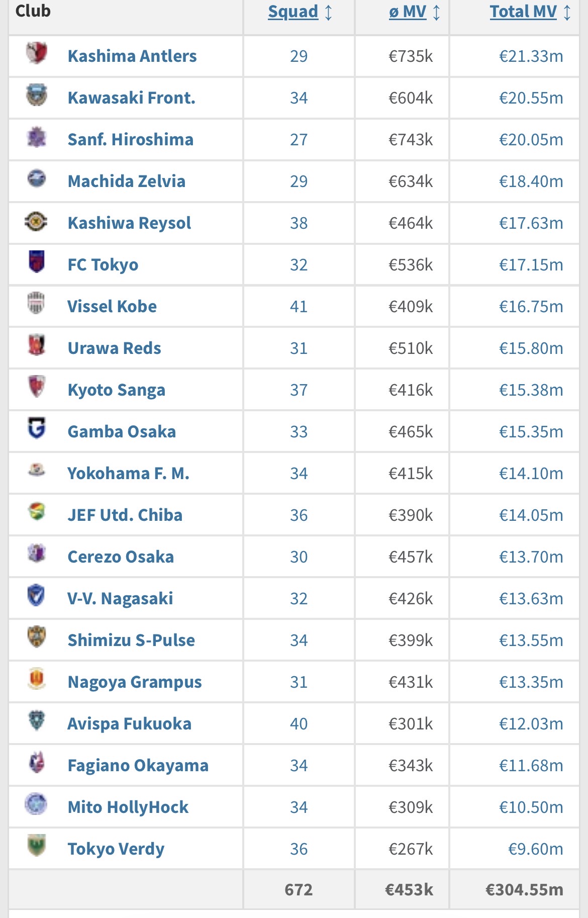Click the JEF Utd. Chiba link

pyautogui.click(x=125, y=515)
